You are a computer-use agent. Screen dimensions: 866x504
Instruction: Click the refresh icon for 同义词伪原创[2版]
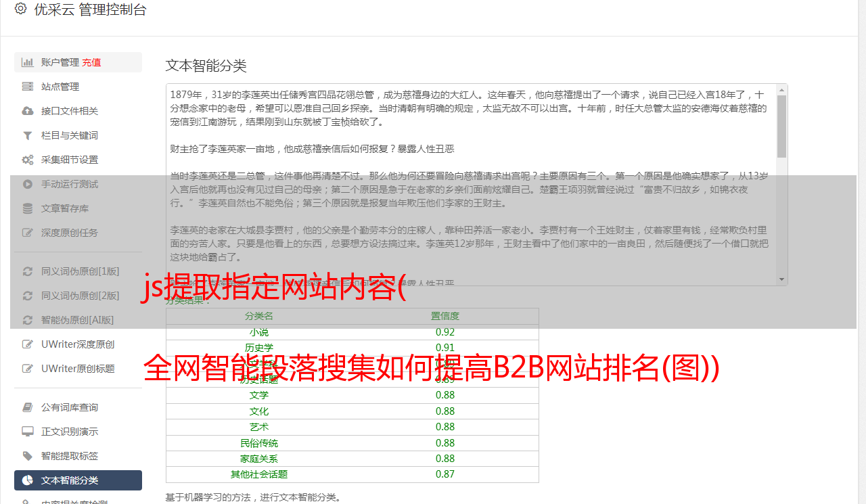tap(28, 296)
